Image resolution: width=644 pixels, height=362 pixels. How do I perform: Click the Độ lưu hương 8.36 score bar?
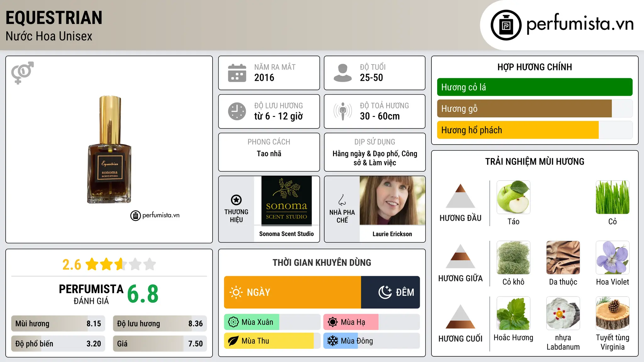point(160,324)
